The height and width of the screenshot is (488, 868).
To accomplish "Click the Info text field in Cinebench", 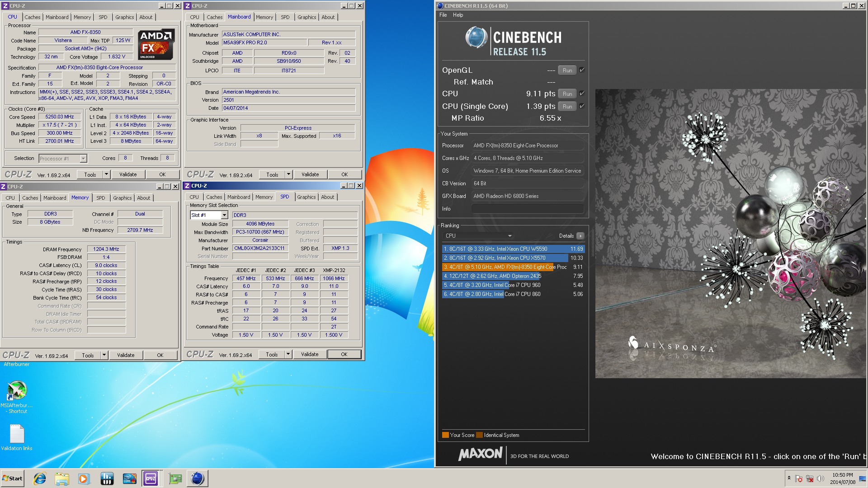I will click(x=528, y=209).
